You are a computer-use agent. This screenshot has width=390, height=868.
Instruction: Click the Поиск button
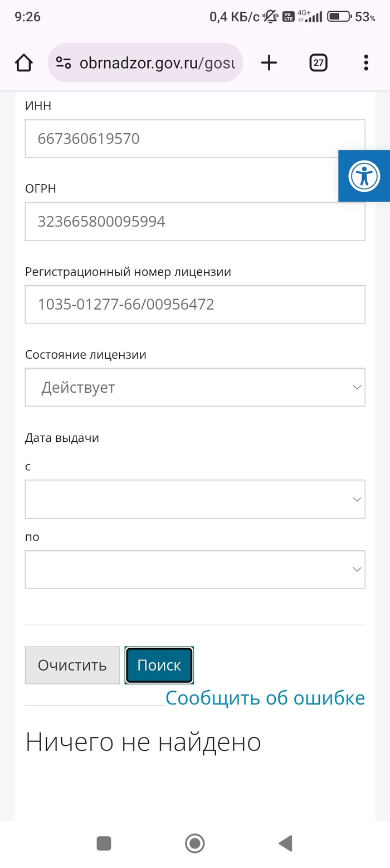pos(159,665)
